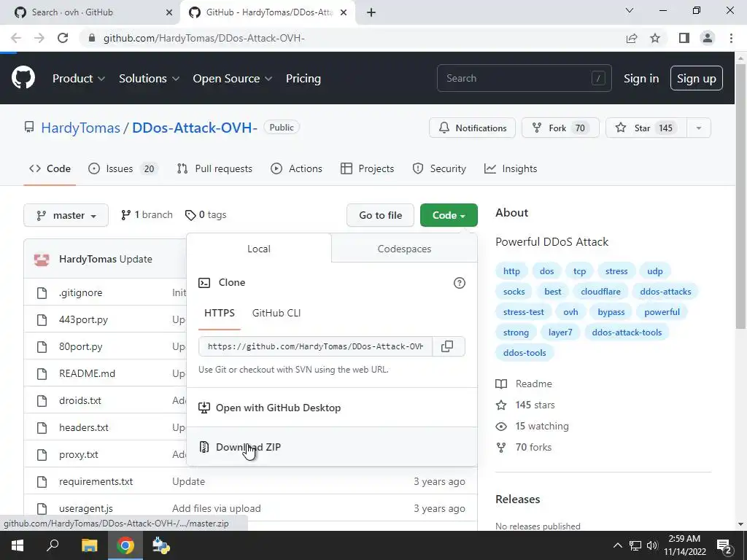The height and width of the screenshot is (560, 747).
Task: Close the HardyTomas DDos-Attack tab
Action: 344,12
